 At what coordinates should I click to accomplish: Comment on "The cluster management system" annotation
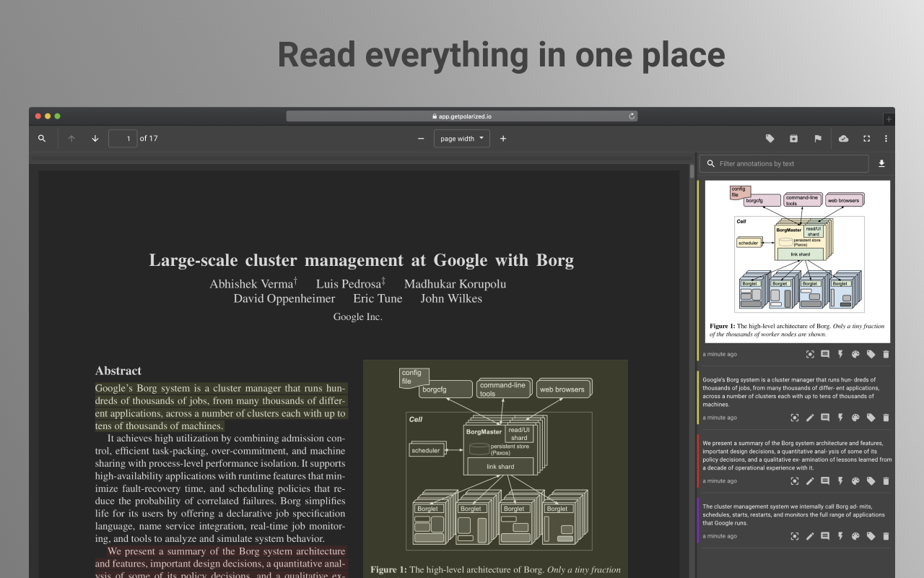tap(825, 536)
